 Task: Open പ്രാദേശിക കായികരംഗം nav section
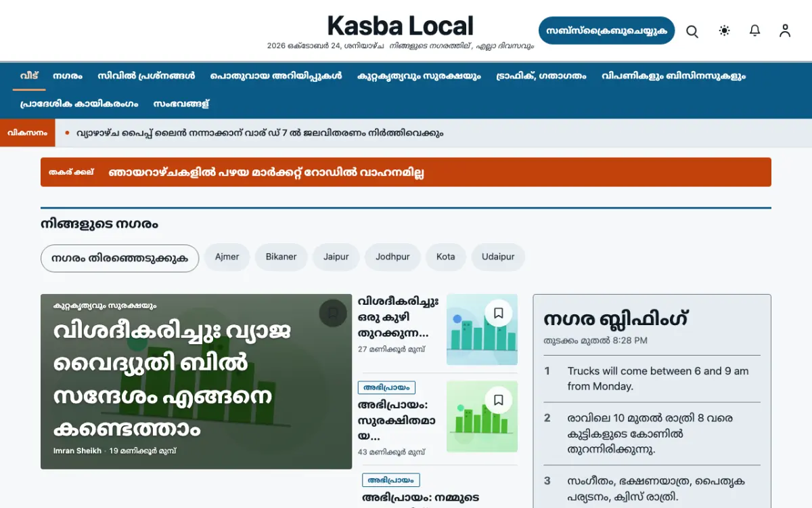pos(79,104)
